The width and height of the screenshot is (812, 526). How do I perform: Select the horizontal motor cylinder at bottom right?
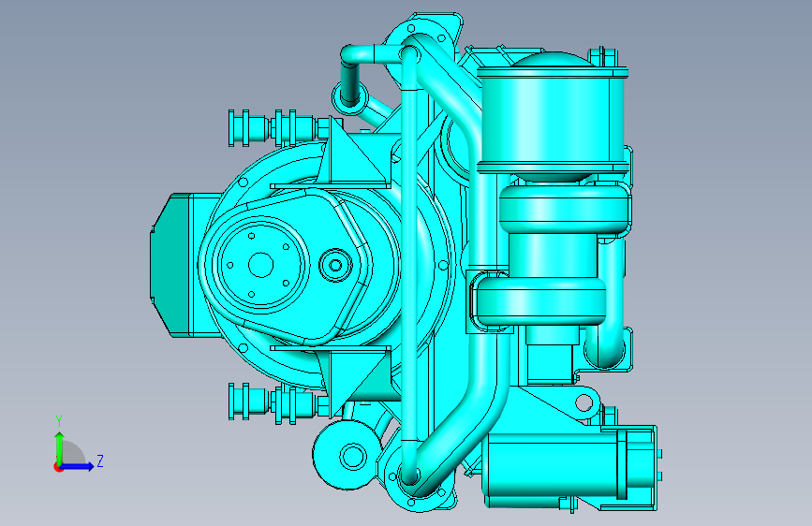pos(554,464)
